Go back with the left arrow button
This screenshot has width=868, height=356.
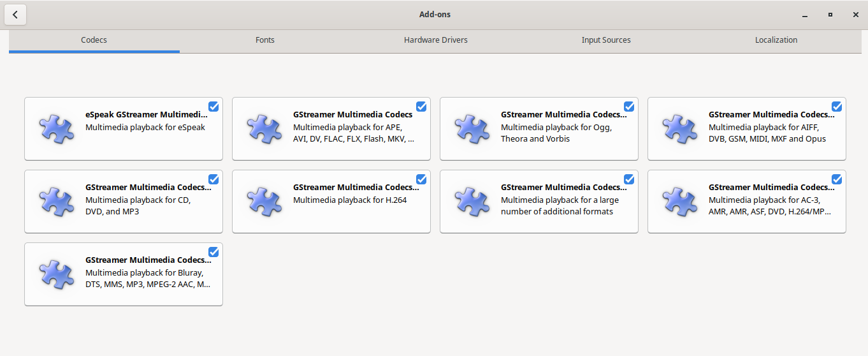15,15
